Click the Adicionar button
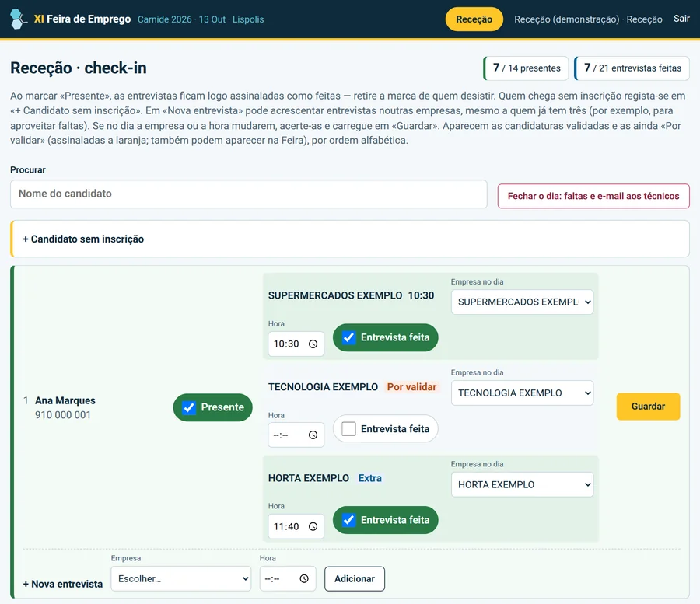Image resolution: width=700 pixels, height=604 pixels. (x=355, y=578)
